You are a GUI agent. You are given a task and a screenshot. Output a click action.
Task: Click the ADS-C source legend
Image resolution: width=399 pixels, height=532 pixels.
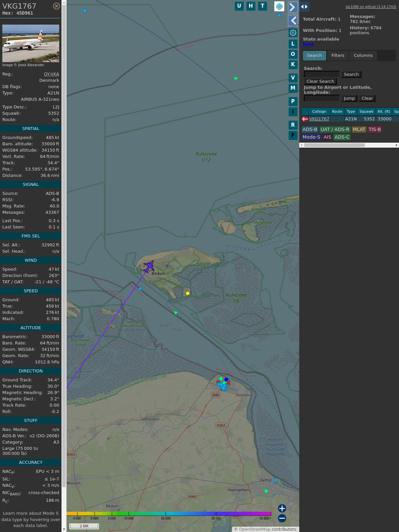[342, 137]
